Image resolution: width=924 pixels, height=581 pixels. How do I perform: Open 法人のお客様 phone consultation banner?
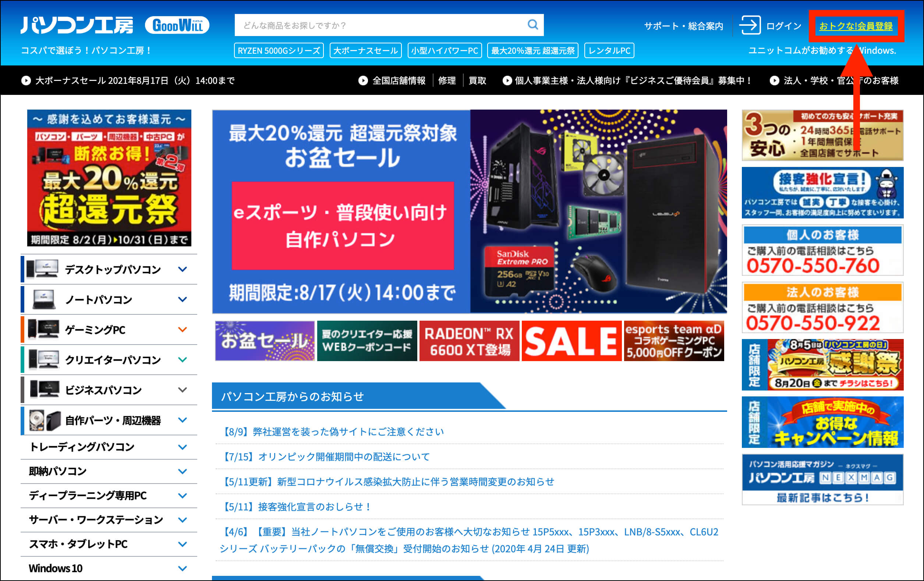point(823,307)
